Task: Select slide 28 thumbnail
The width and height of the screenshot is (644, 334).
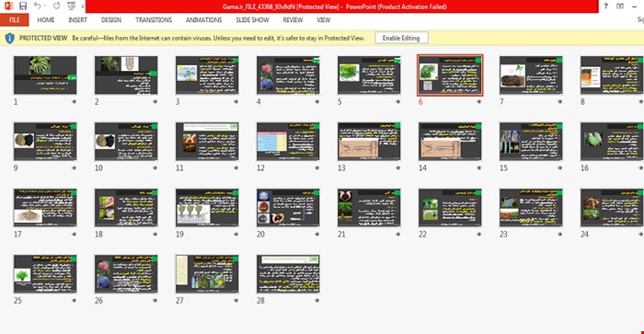Action: [x=288, y=273]
